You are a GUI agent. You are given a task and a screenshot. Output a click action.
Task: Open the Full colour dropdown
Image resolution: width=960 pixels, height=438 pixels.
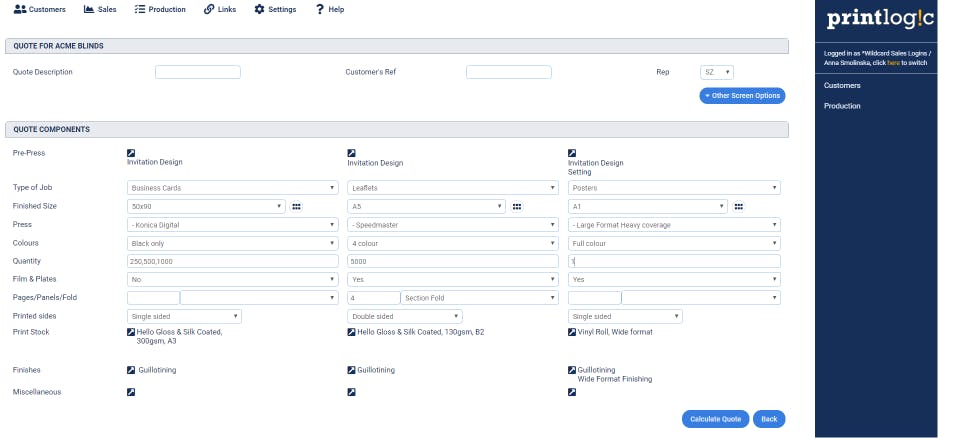click(x=674, y=243)
